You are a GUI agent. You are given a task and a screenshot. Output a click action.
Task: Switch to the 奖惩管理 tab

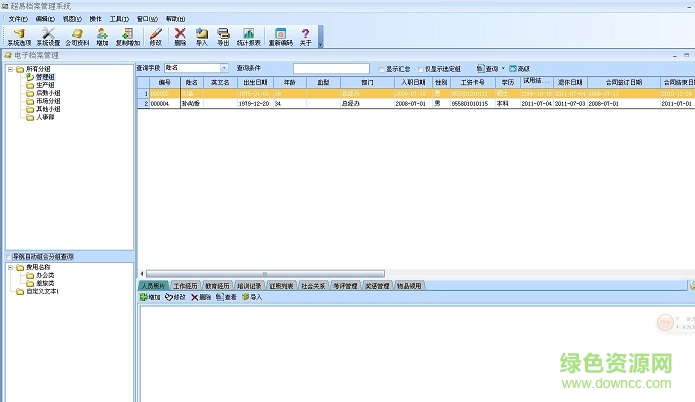tap(377, 286)
